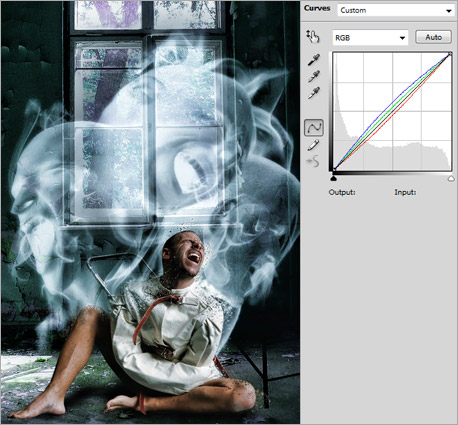Open the RGB channel dropdown
Screen dimensions: 458x425
click(370, 38)
